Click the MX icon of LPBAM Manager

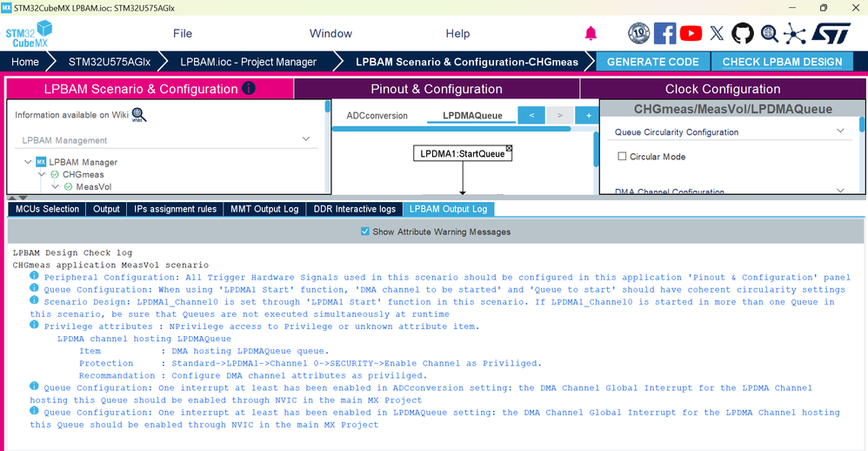pyautogui.click(x=41, y=162)
